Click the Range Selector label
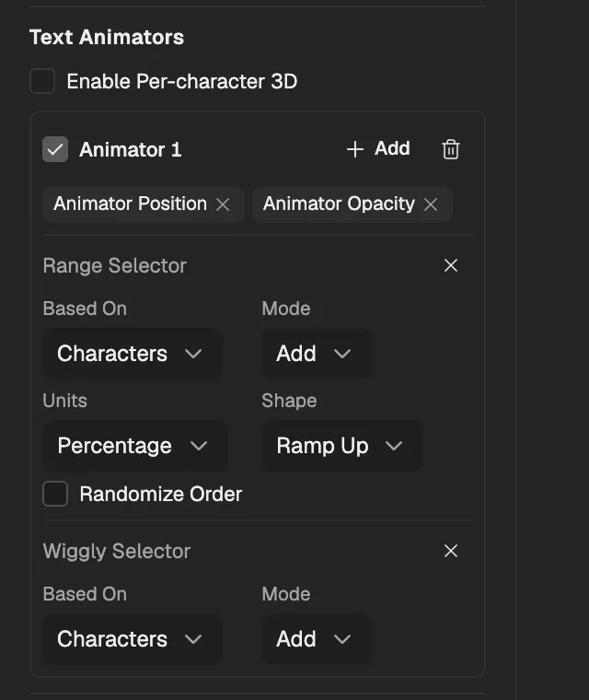Screen dimensions: 589x700 click(x=115, y=265)
